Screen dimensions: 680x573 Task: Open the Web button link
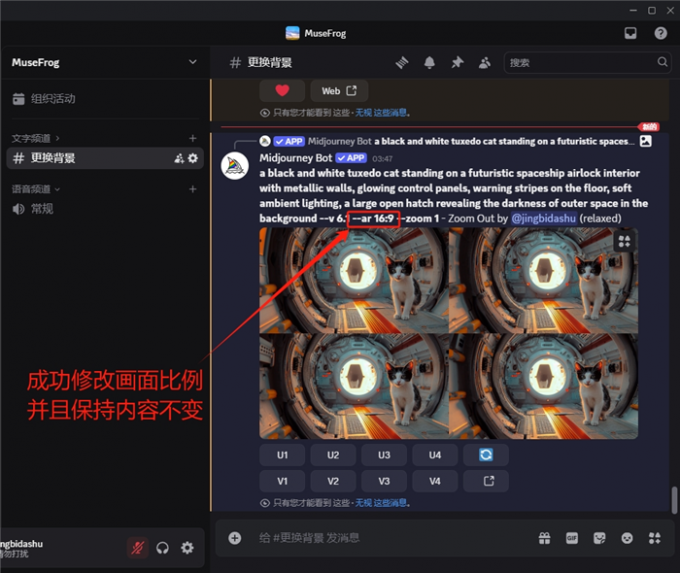[x=339, y=91]
